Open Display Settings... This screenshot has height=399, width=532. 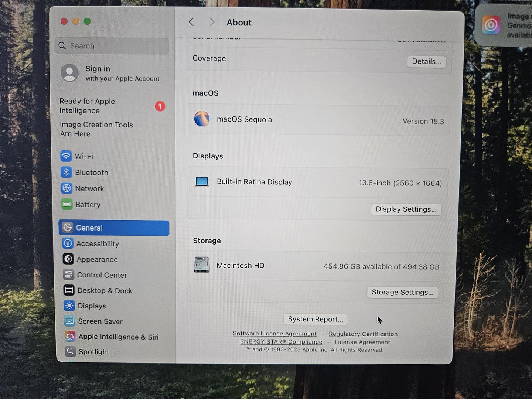406,209
